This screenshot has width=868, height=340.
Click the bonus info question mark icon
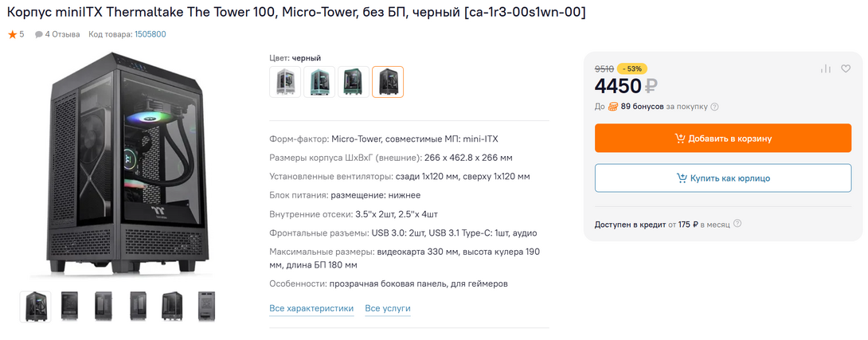[714, 107]
